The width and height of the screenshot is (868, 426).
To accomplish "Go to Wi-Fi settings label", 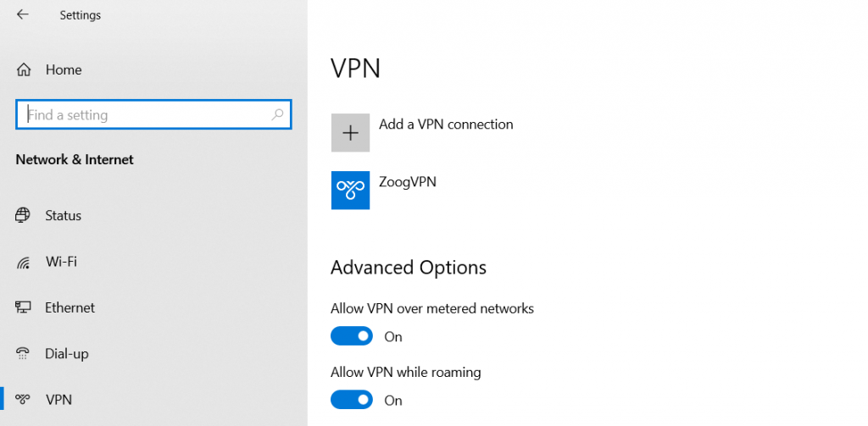I will 61,262.
